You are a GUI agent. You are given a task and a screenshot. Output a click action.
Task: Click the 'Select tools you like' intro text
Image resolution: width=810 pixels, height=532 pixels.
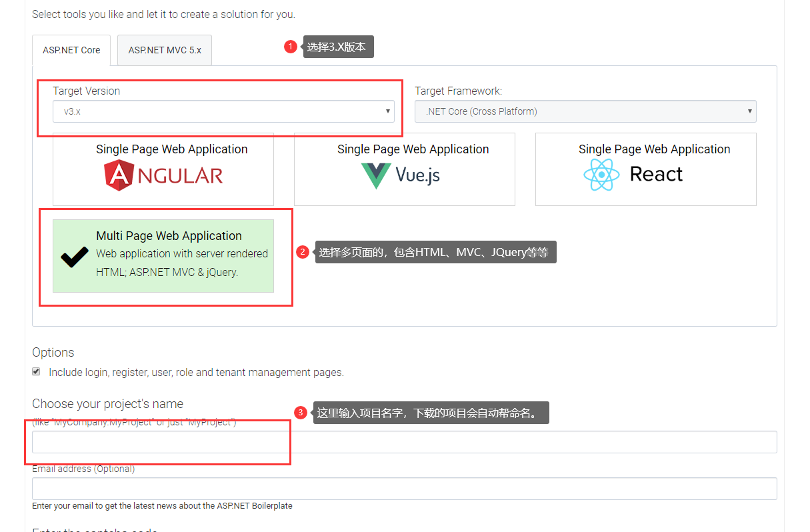click(x=163, y=14)
